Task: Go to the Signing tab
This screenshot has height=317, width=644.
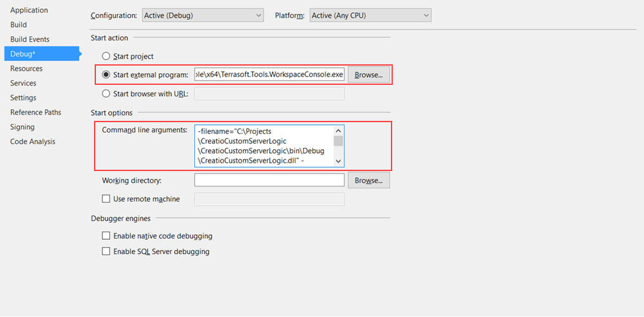Action: (x=22, y=127)
